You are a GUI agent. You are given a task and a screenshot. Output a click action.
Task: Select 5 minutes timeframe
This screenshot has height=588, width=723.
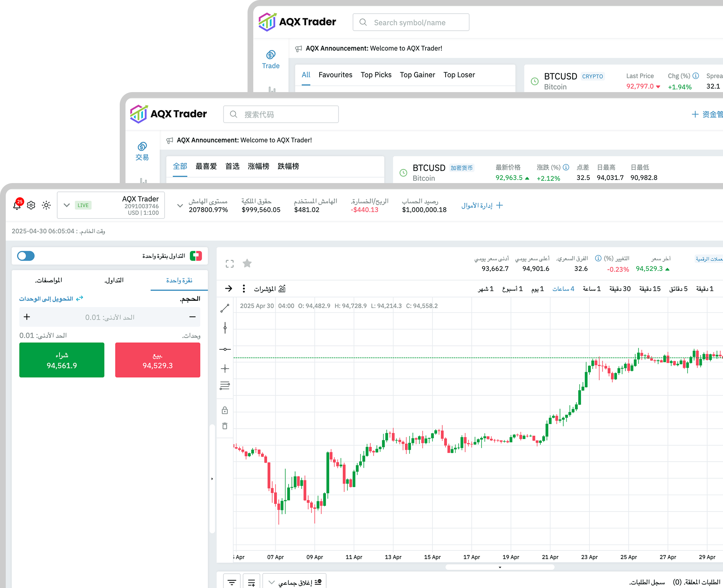click(678, 289)
